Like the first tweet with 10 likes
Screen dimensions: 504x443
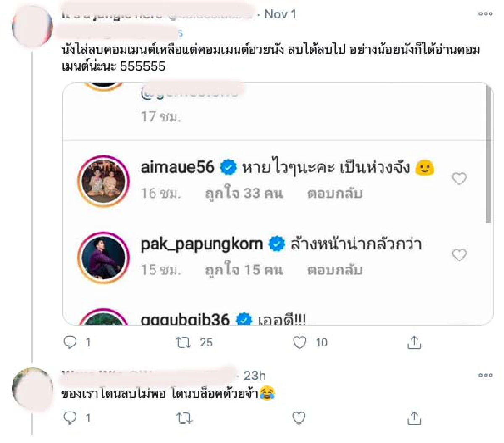coord(299,342)
